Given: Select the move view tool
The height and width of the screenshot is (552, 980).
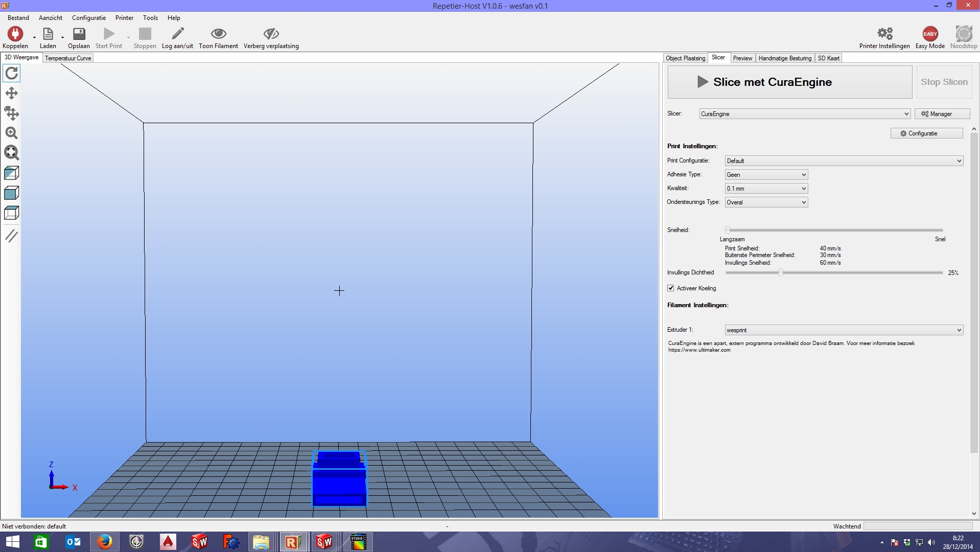Looking at the screenshot, I should (x=11, y=93).
